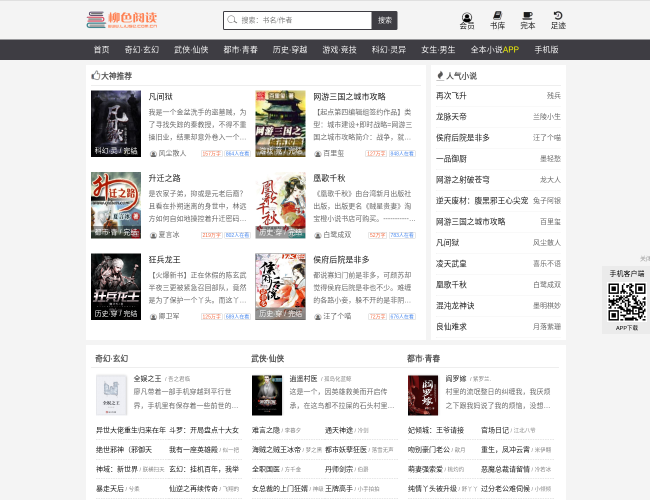Open 恶魔总裁请留情 novel link
Image resolution: width=650 pixels, height=500 pixels.
(x=505, y=469)
